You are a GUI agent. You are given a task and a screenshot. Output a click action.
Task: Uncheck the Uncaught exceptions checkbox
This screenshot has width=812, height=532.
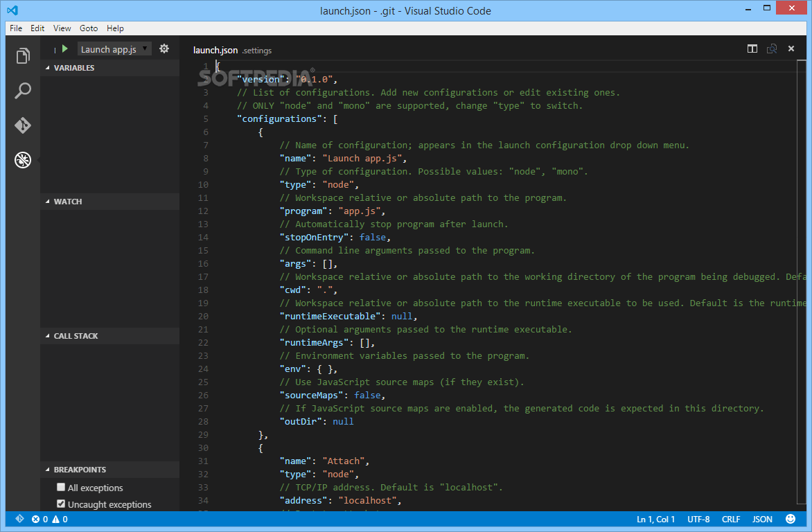click(61, 504)
